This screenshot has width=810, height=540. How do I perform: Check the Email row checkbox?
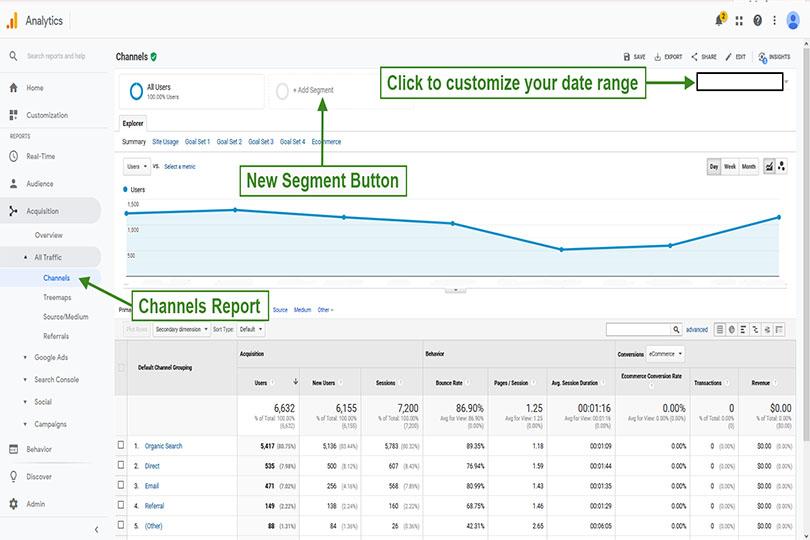pos(121,485)
